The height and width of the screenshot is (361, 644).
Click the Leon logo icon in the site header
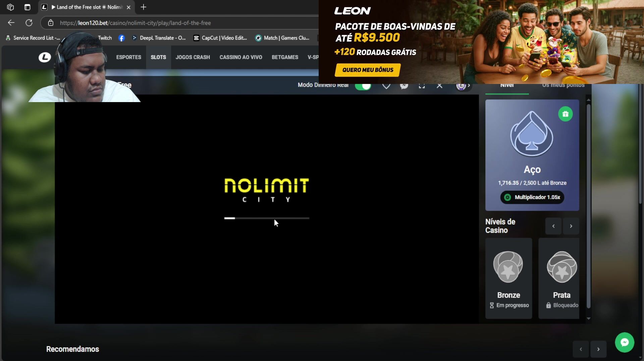(x=45, y=57)
